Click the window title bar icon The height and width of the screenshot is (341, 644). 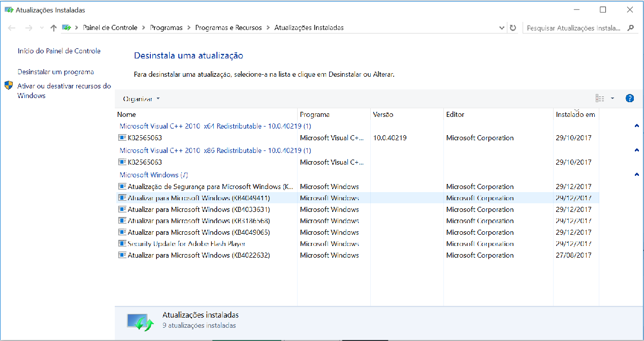click(9, 10)
